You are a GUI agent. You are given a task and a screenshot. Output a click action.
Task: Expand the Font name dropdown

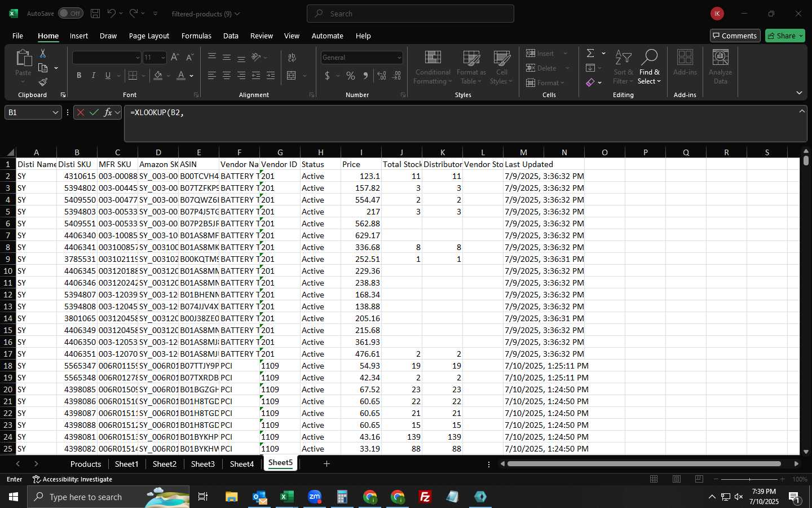tap(137, 58)
